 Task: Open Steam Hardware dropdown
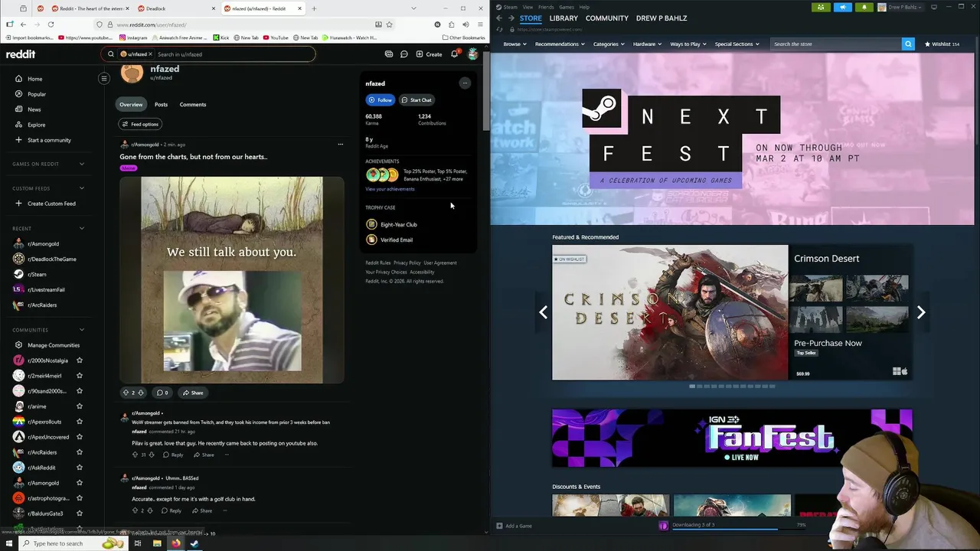(647, 44)
